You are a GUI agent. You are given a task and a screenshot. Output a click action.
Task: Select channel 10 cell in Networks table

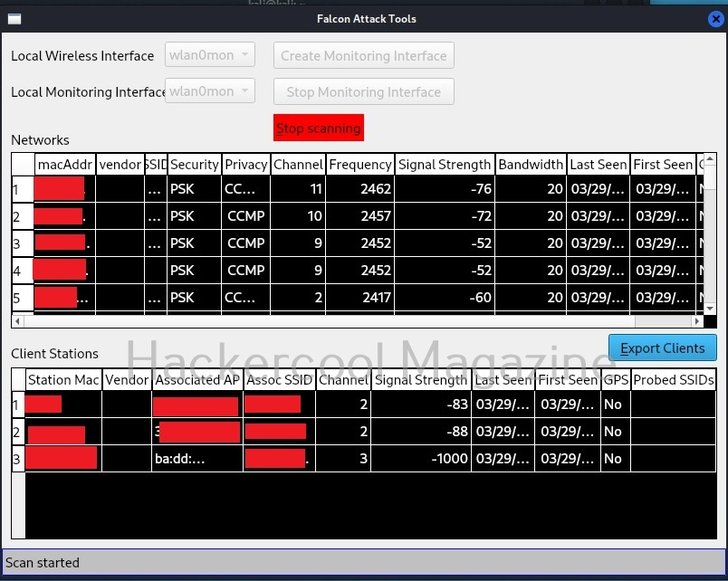(x=298, y=216)
